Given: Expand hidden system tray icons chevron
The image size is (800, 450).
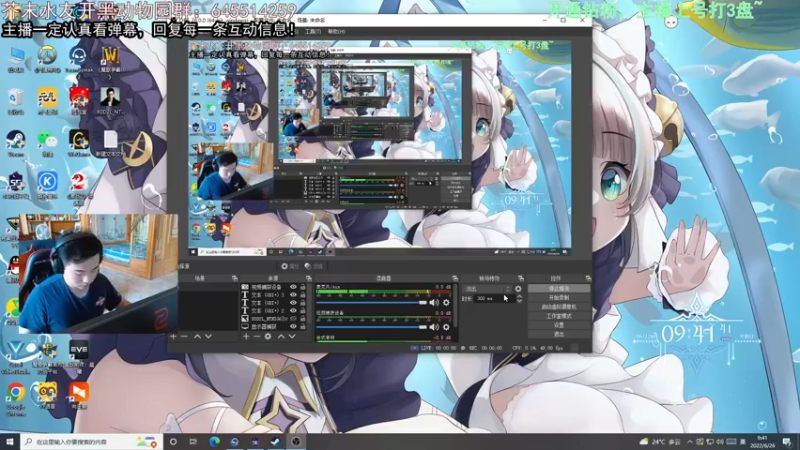Looking at the screenshot, I should (x=690, y=442).
